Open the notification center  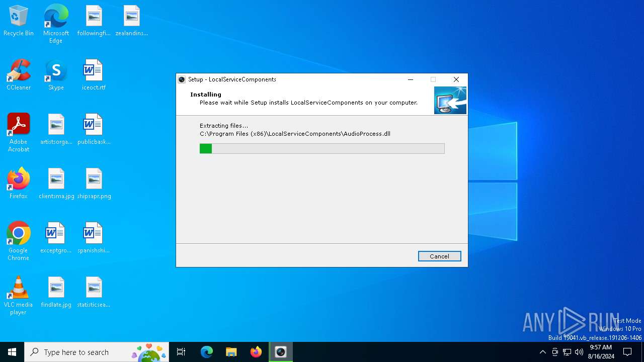click(627, 352)
